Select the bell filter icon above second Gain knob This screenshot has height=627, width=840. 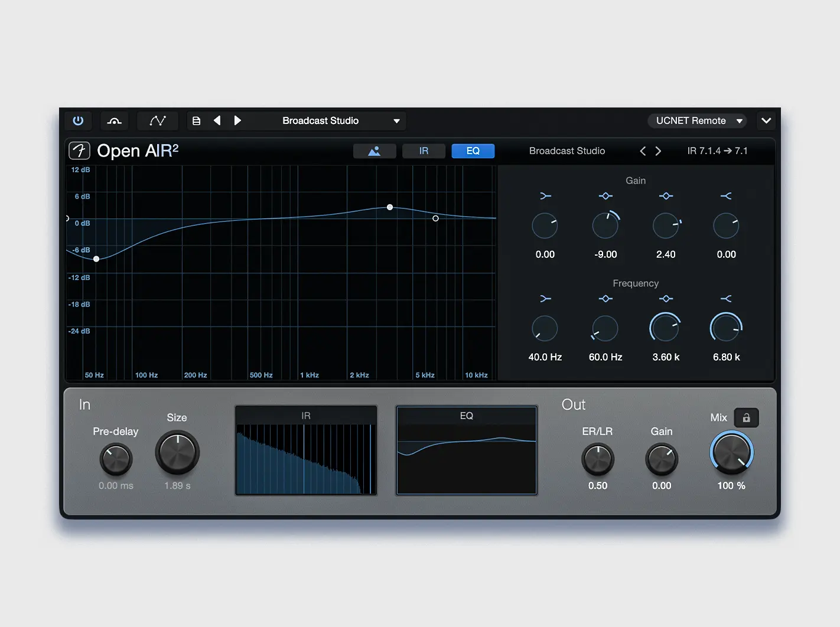605,196
